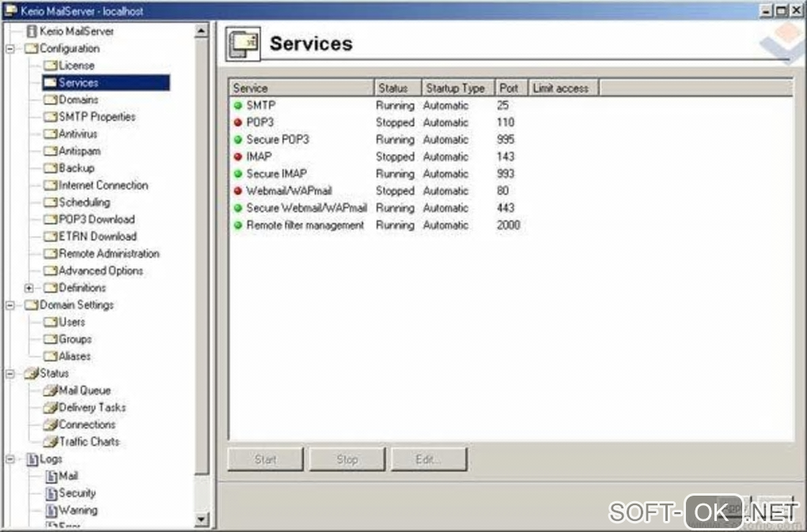Sort by the Startup Type column header

tap(458, 88)
